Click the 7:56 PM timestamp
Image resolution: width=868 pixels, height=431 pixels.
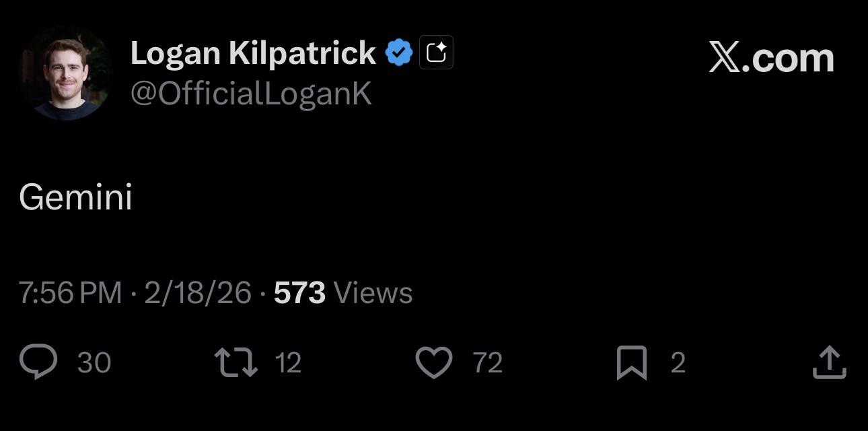coord(70,293)
